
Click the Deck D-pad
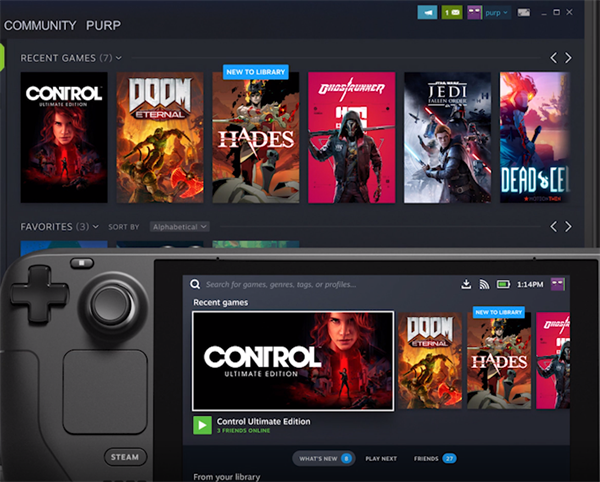coord(39,294)
